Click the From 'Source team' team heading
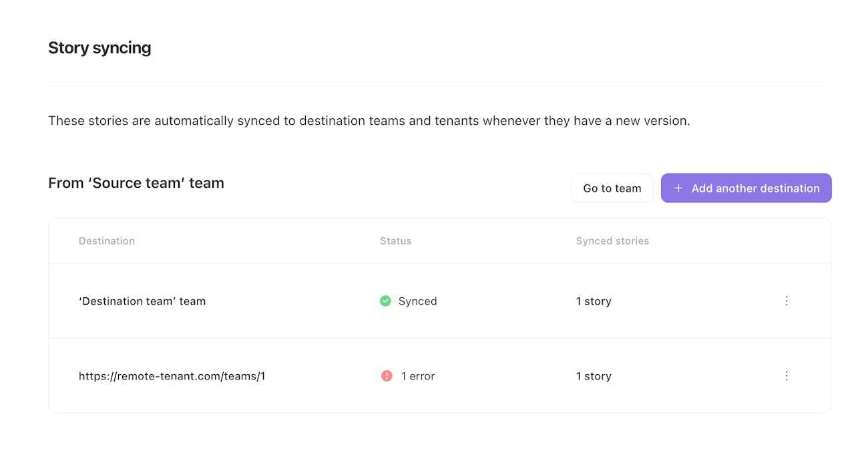Image resolution: width=868 pixels, height=459 pixels. pos(136,183)
